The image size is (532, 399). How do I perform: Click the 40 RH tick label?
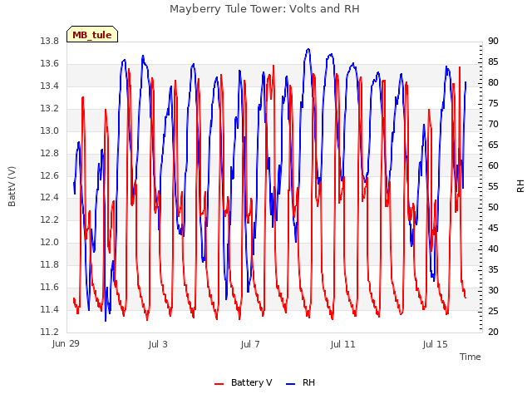pyautogui.click(x=493, y=249)
